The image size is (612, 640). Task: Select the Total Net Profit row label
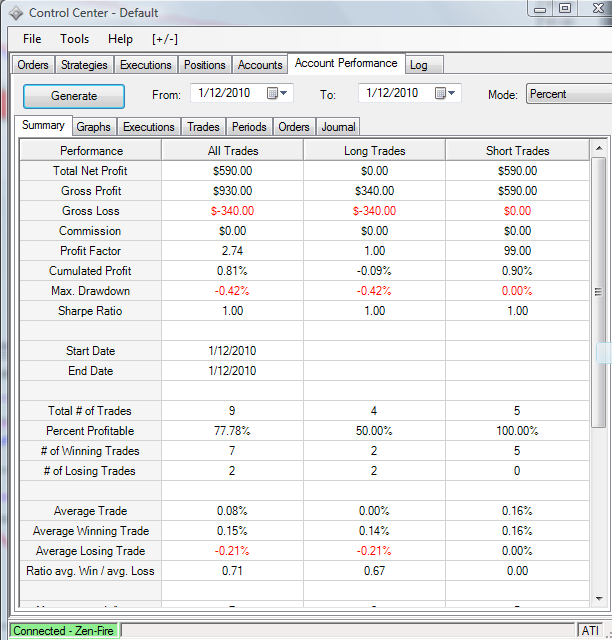coord(90,171)
